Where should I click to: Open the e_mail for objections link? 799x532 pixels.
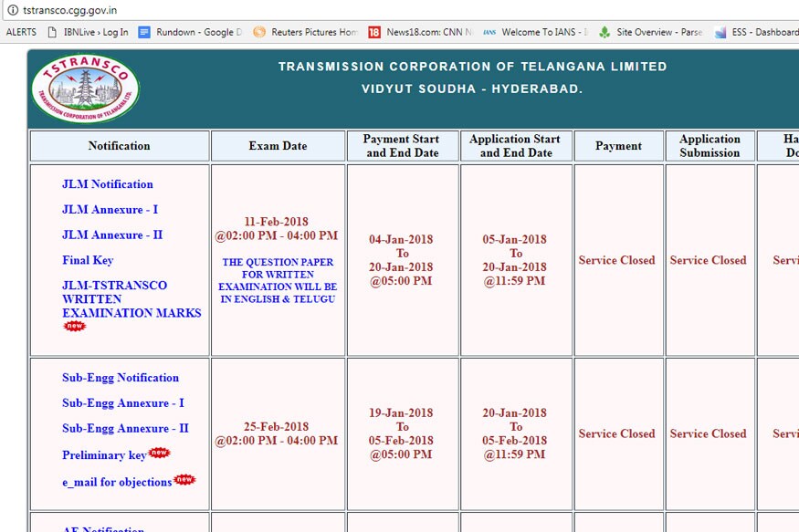point(118,481)
